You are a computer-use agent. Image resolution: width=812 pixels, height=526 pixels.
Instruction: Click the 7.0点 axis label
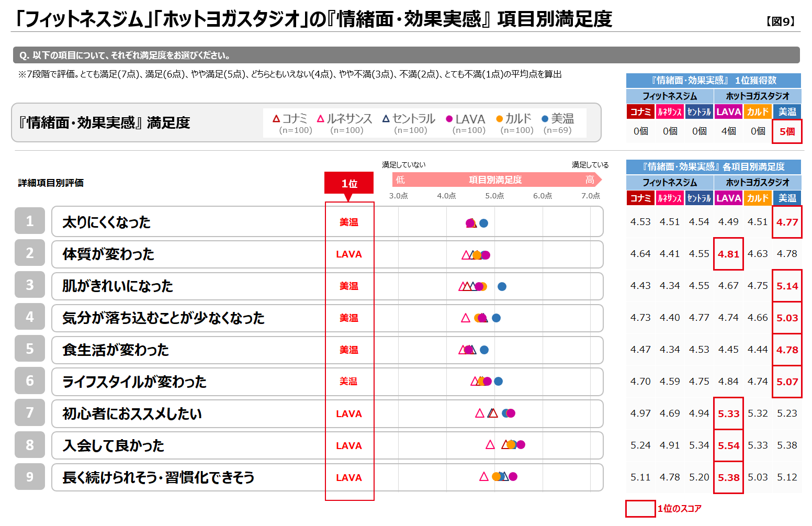pos(591,196)
